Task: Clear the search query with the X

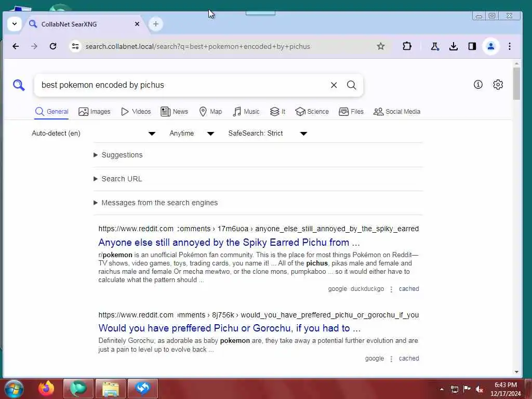Action: (334, 85)
